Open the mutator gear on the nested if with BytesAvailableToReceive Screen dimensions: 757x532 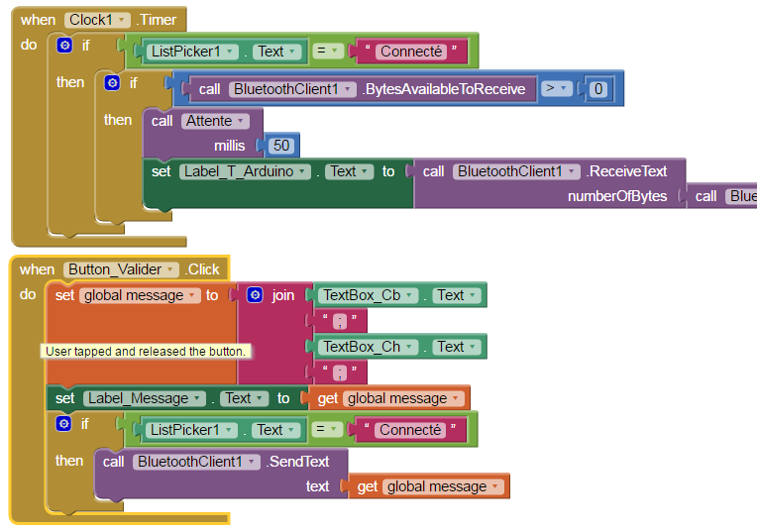(112, 82)
